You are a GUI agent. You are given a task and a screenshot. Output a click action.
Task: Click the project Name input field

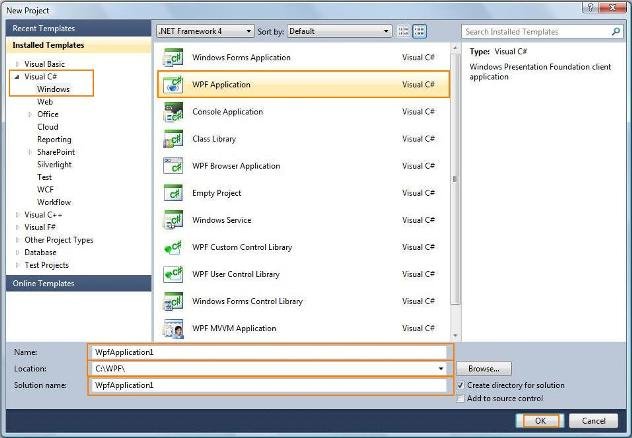coord(270,352)
